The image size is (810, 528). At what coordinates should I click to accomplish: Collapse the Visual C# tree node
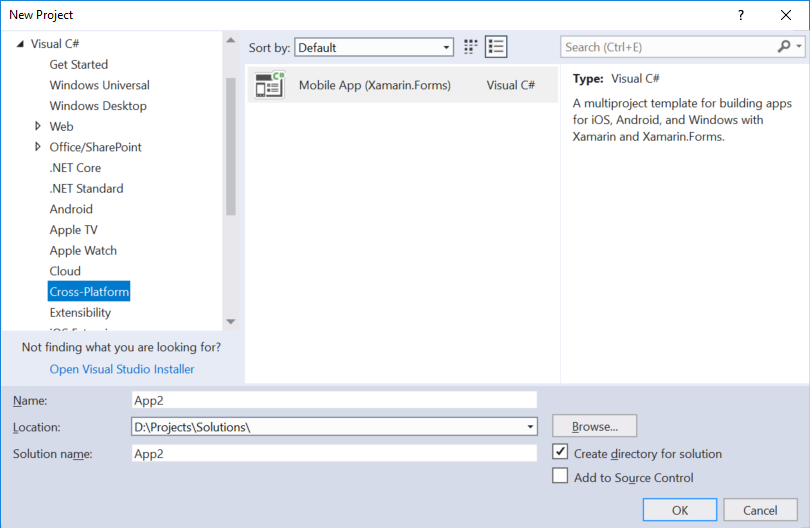[20, 44]
